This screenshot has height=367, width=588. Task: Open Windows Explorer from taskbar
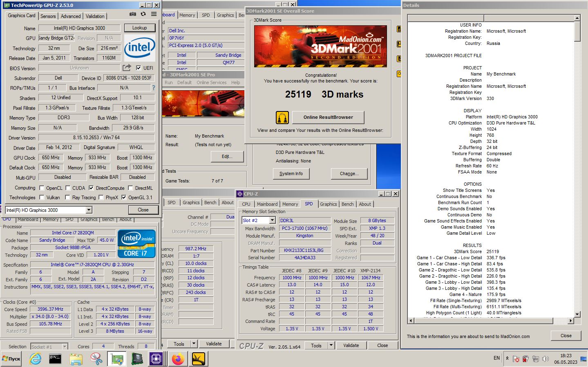[76, 359]
